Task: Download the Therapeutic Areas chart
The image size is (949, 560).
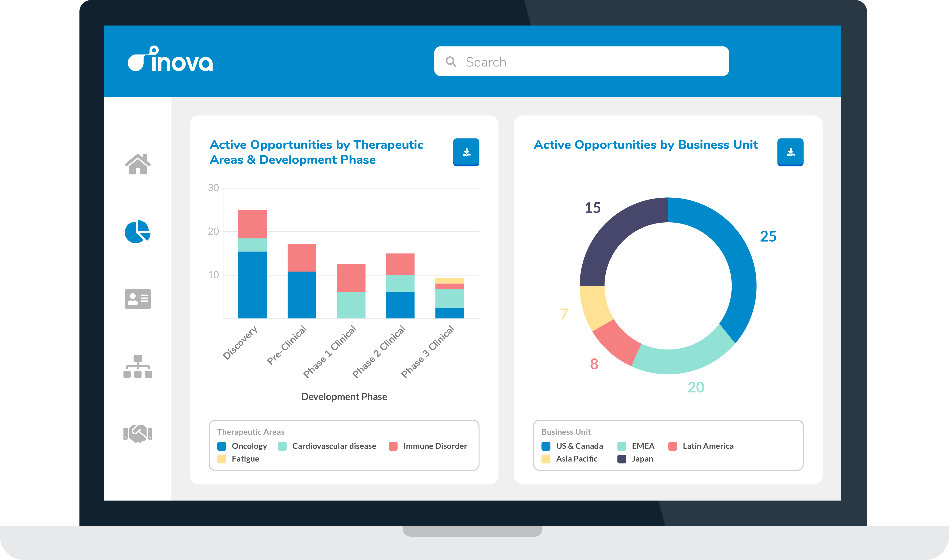Action: [466, 152]
